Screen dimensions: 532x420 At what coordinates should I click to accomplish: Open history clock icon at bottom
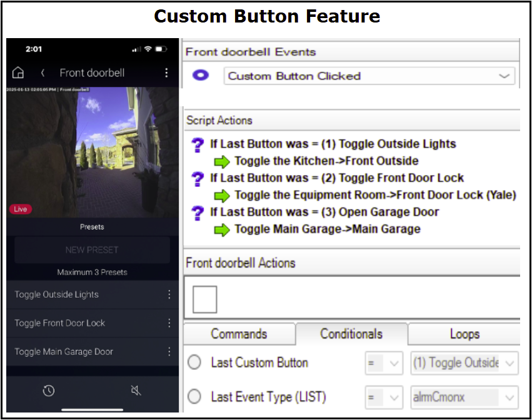48,391
